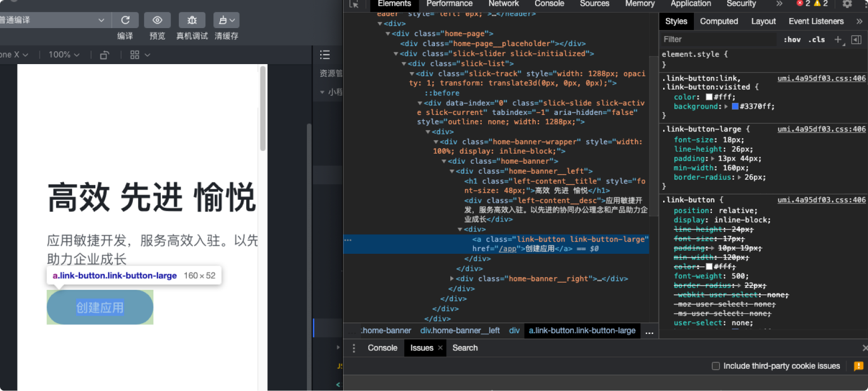Open DevTools settings gear
This screenshot has width=868, height=391.
[847, 4]
